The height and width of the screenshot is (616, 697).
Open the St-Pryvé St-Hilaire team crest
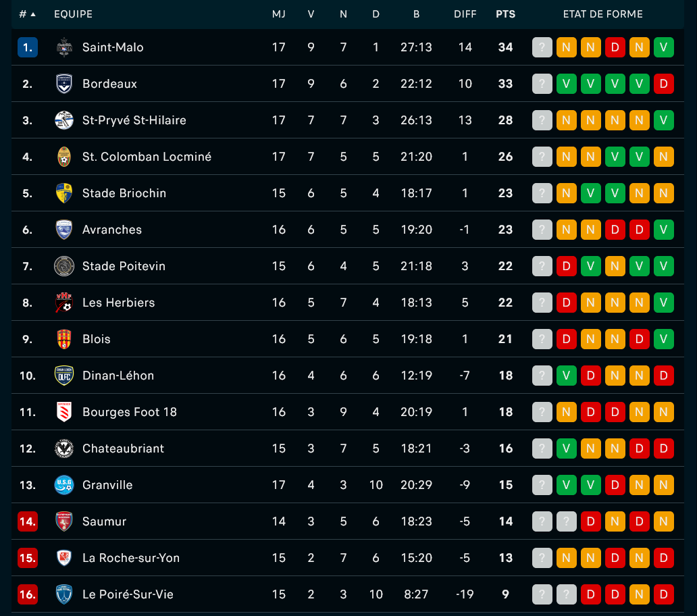(64, 120)
